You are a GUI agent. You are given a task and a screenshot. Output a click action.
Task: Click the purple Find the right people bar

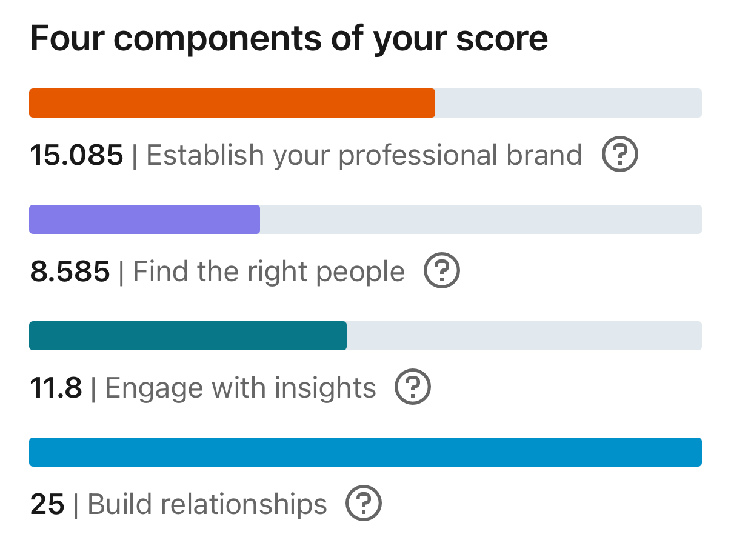click(x=144, y=219)
